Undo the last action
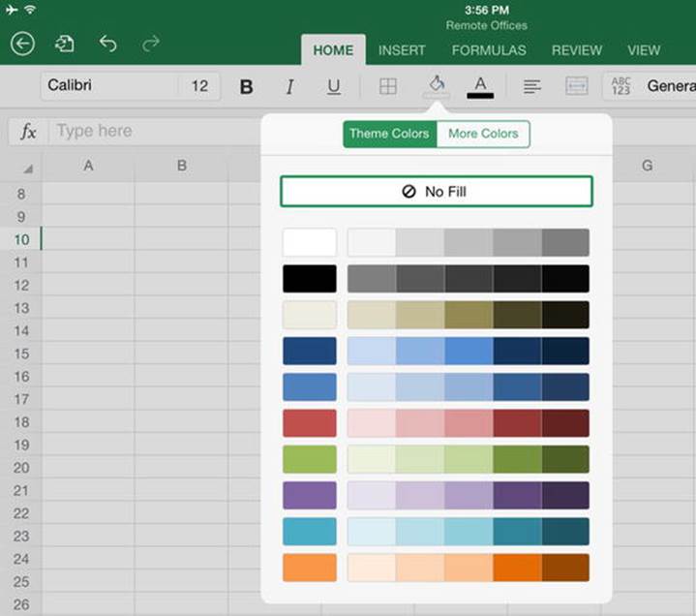The width and height of the screenshot is (696, 616). click(107, 44)
